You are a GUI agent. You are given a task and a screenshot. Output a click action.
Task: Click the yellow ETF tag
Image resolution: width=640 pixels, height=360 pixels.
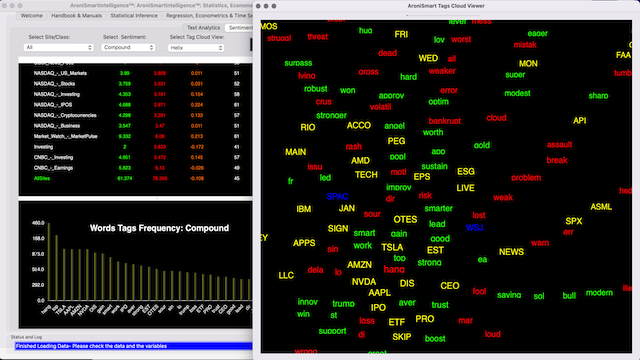[396, 322]
